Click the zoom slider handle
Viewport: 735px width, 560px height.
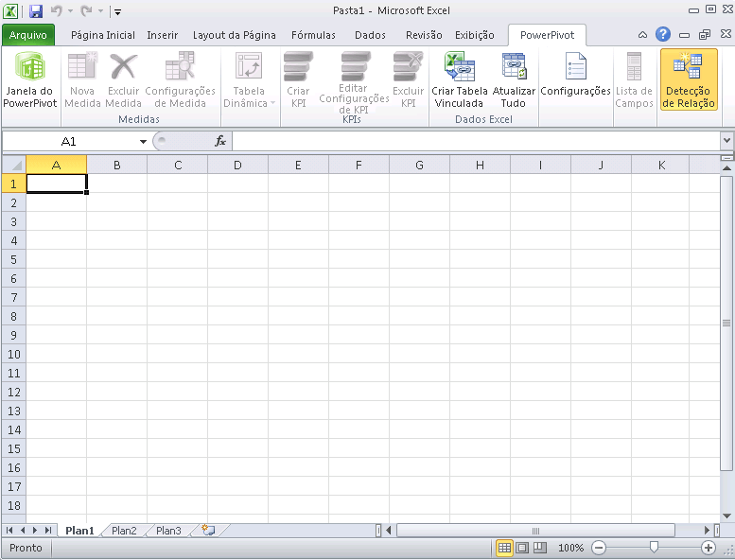click(654, 547)
